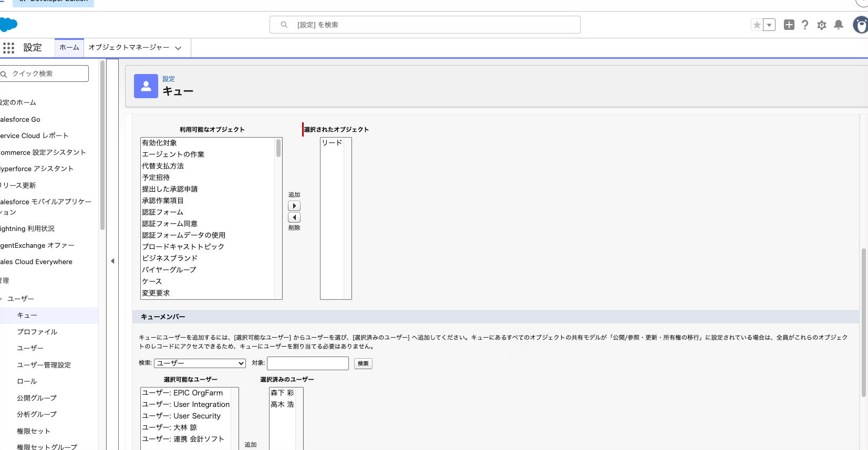Click the 検索 button for members
The image size is (868, 450).
coord(363,363)
